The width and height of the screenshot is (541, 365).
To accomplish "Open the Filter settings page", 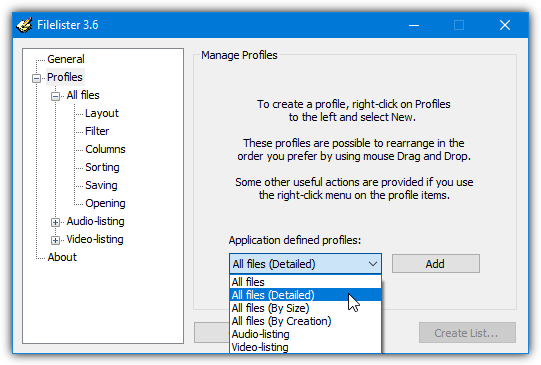I will click(x=97, y=131).
